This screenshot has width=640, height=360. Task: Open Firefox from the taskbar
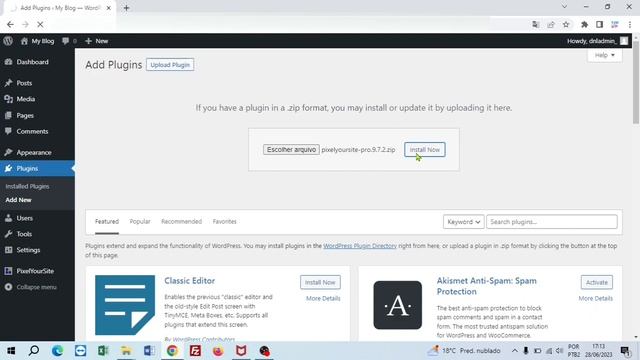click(x=218, y=351)
